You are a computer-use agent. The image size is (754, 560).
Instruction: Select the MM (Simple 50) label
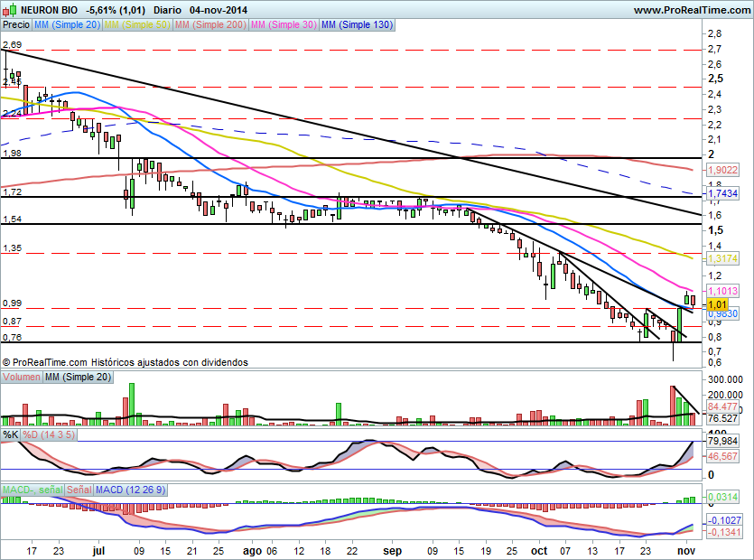pyautogui.click(x=137, y=24)
